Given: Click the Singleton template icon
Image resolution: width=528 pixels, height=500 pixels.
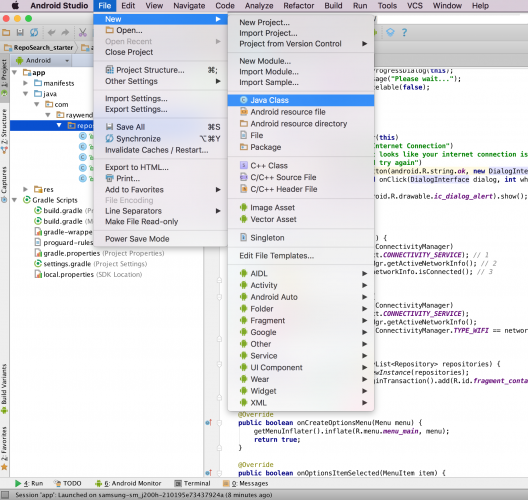Looking at the screenshot, I should (244, 237).
